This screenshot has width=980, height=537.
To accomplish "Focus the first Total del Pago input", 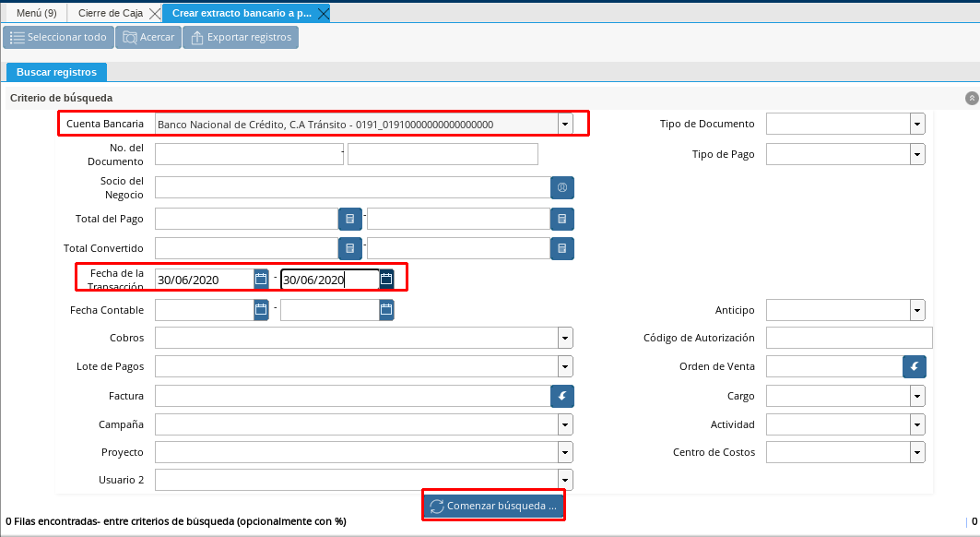I will 247,219.
